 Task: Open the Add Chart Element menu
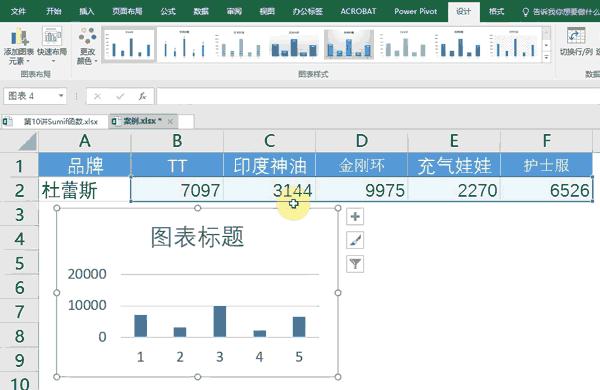pyautogui.click(x=18, y=46)
